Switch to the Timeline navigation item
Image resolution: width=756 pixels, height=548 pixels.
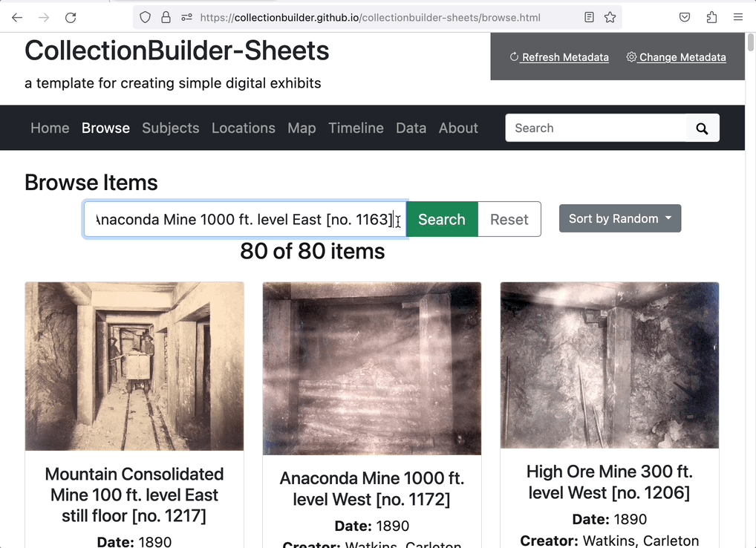pyautogui.click(x=356, y=128)
